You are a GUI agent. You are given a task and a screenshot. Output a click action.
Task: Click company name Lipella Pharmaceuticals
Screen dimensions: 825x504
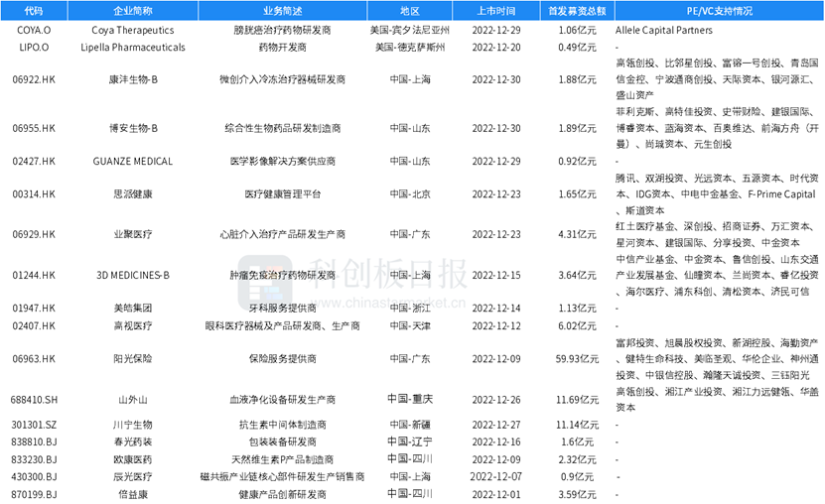(133, 48)
